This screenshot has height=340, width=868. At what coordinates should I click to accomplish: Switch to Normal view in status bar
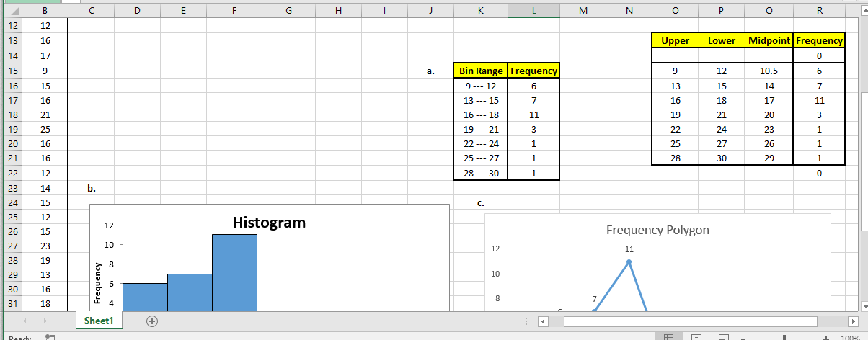click(668, 337)
